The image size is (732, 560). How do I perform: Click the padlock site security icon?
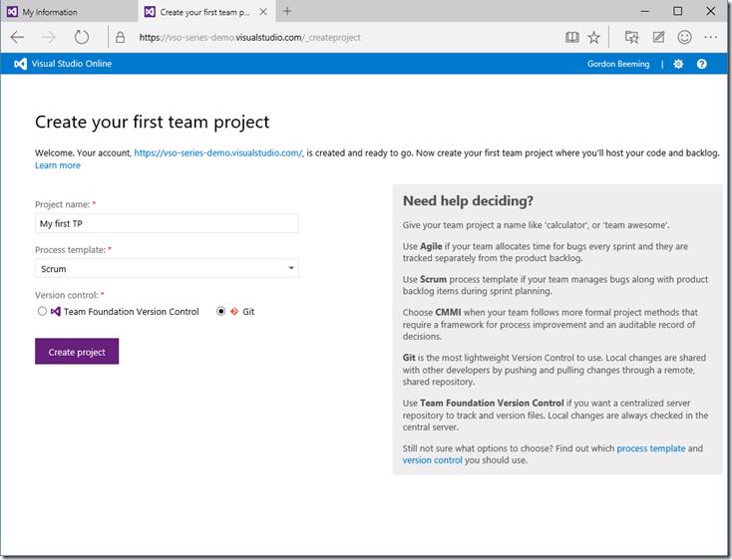[120, 37]
